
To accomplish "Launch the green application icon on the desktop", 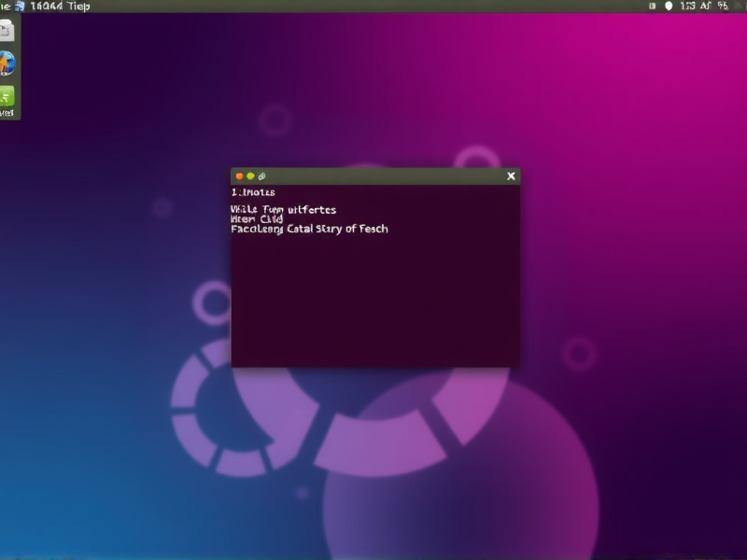I will [x=7, y=96].
